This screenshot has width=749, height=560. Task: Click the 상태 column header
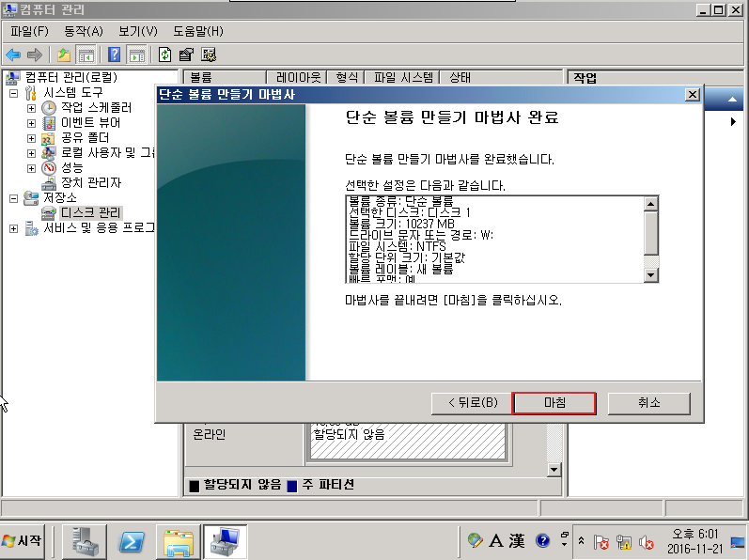[x=502, y=77]
